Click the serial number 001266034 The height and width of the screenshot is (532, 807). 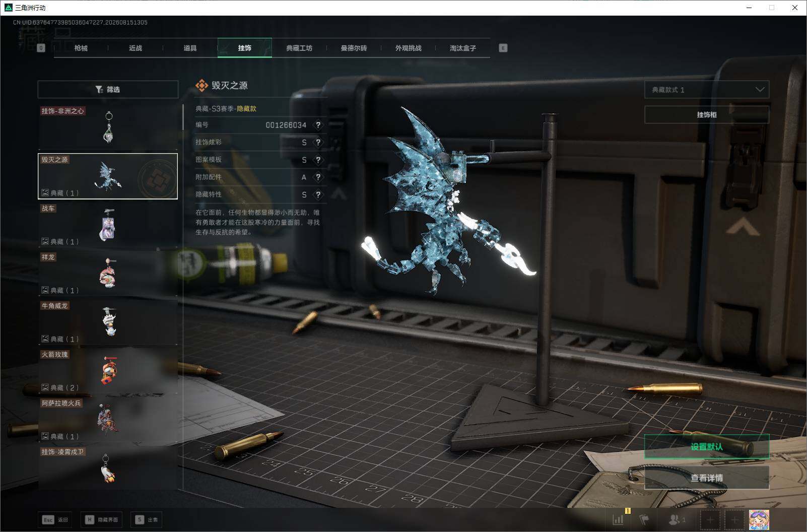(286, 125)
